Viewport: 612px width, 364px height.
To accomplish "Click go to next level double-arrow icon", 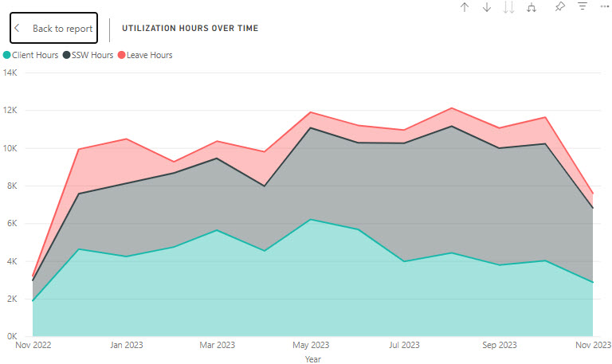I will (x=509, y=7).
